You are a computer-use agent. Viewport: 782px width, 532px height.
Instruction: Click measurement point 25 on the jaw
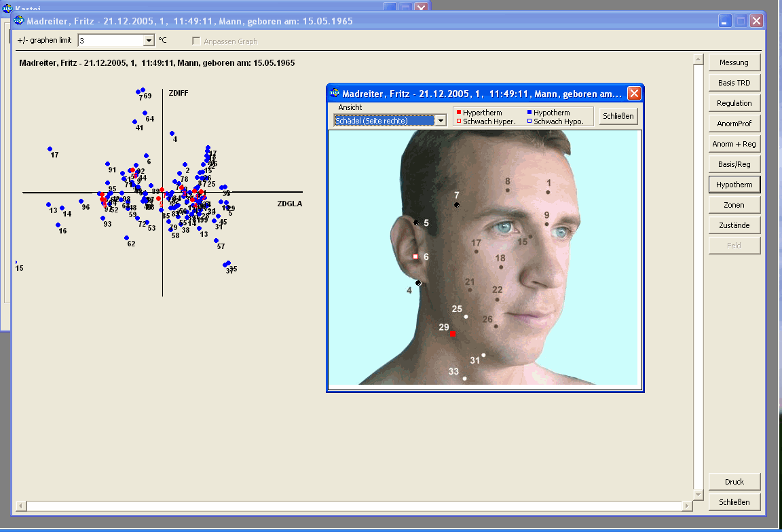coord(466,317)
